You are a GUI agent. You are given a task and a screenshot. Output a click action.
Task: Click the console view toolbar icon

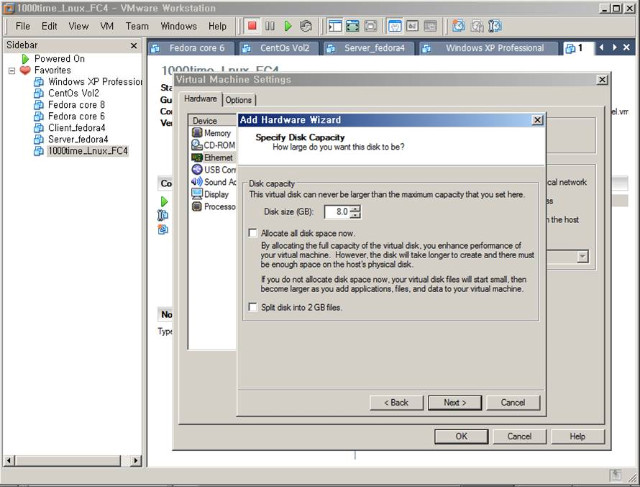[412, 26]
